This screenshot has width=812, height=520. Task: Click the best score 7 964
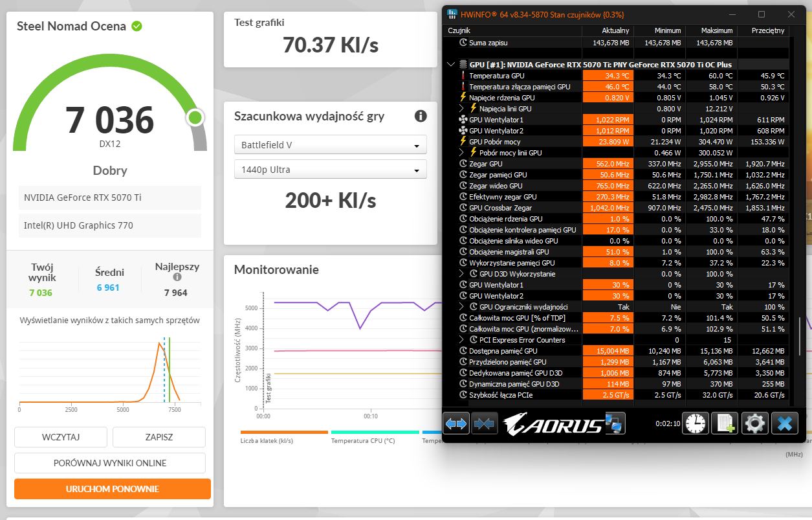(x=176, y=293)
